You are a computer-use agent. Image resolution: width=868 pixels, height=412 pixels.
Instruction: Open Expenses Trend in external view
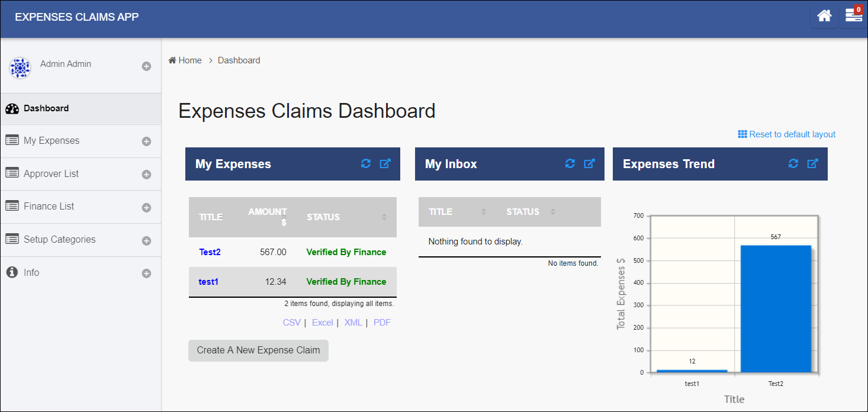[812, 163]
